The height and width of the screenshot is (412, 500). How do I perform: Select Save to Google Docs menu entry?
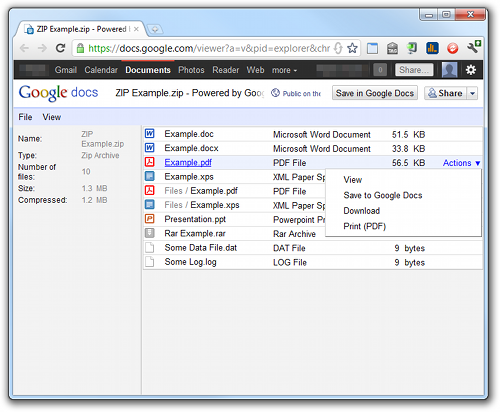click(383, 195)
